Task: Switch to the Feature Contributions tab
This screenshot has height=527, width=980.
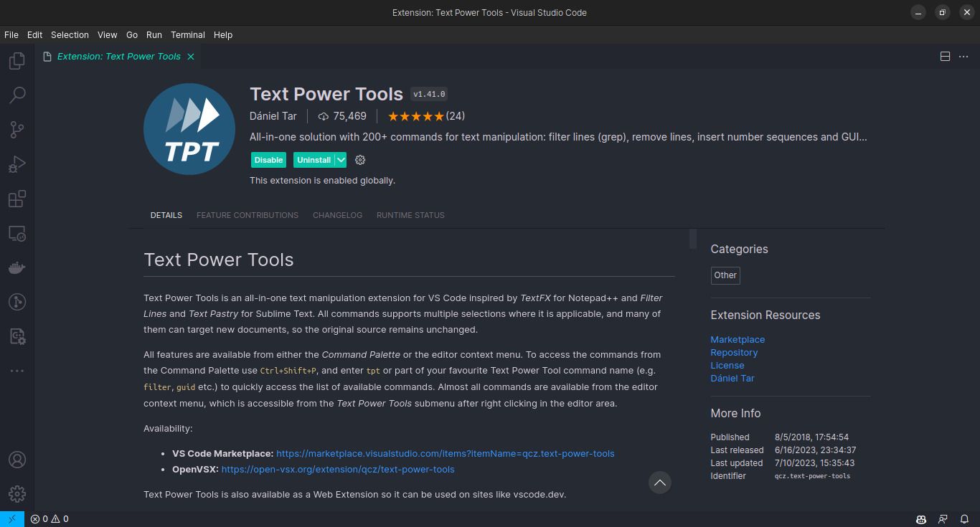Action: pos(247,215)
